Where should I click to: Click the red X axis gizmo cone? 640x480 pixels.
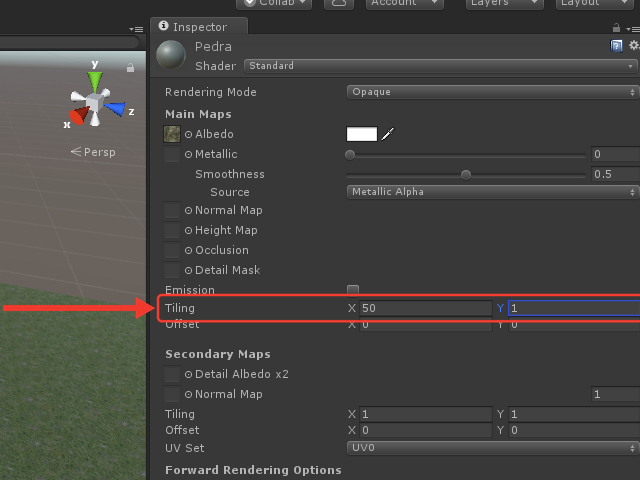pyautogui.click(x=79, y=115)
